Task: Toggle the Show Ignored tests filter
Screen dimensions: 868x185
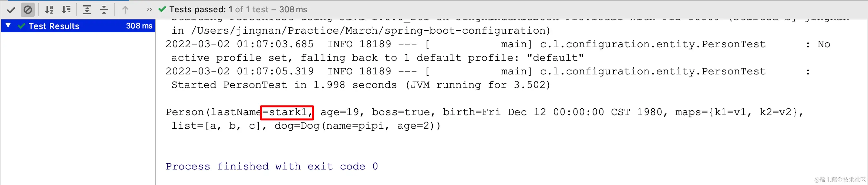Action: (28, 9)
